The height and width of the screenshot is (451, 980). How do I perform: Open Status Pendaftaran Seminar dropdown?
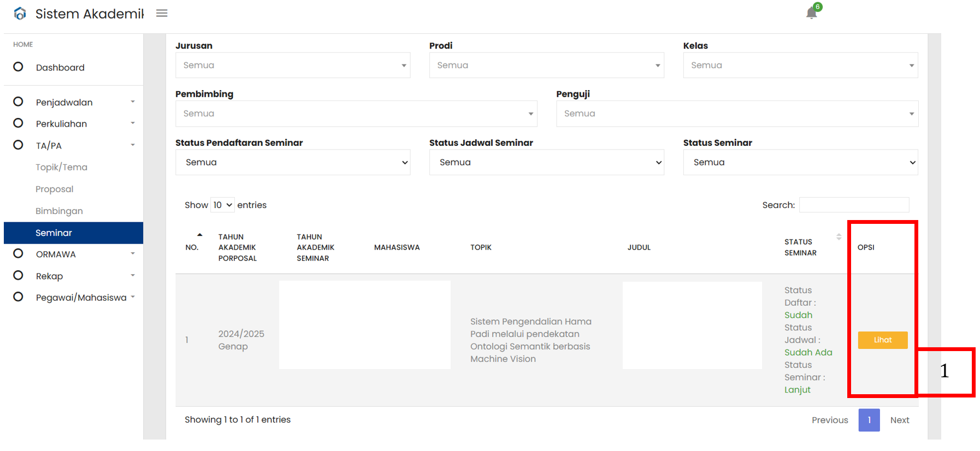293,162
